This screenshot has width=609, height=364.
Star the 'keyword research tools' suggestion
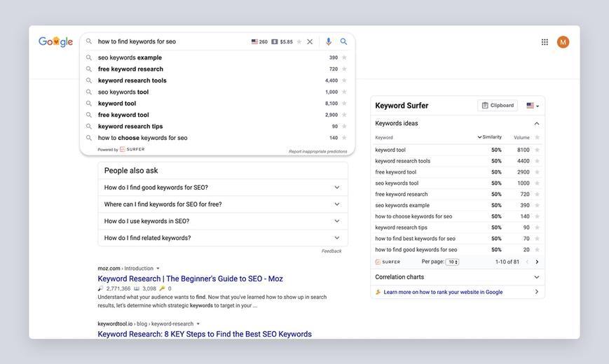point(344,80)
